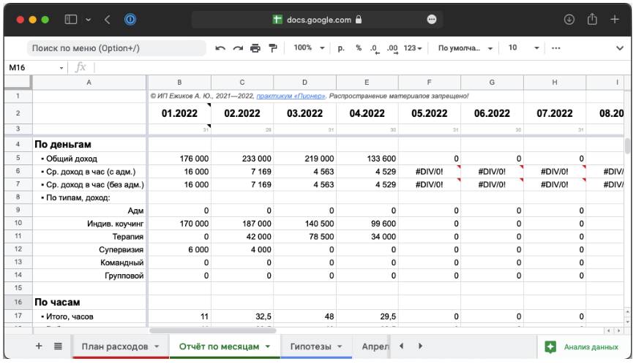The image size is (636, 364).
Task: Decrease decimal places button
Action: coord(375,48)
